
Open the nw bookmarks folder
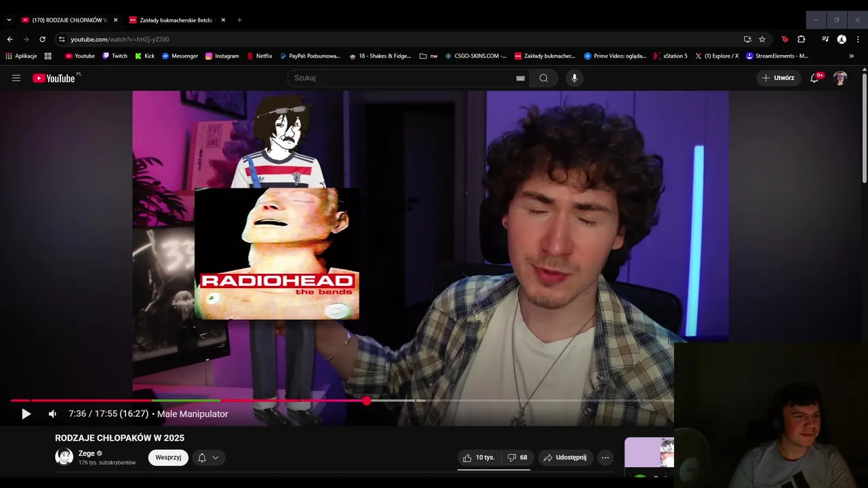(x=429, y=56)
